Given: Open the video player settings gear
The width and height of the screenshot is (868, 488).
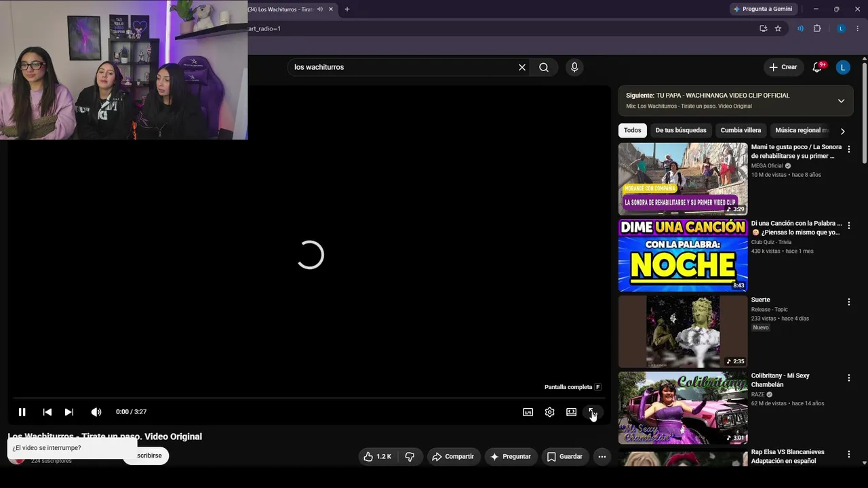Looking at the screenshot, I should pos(549,412).
